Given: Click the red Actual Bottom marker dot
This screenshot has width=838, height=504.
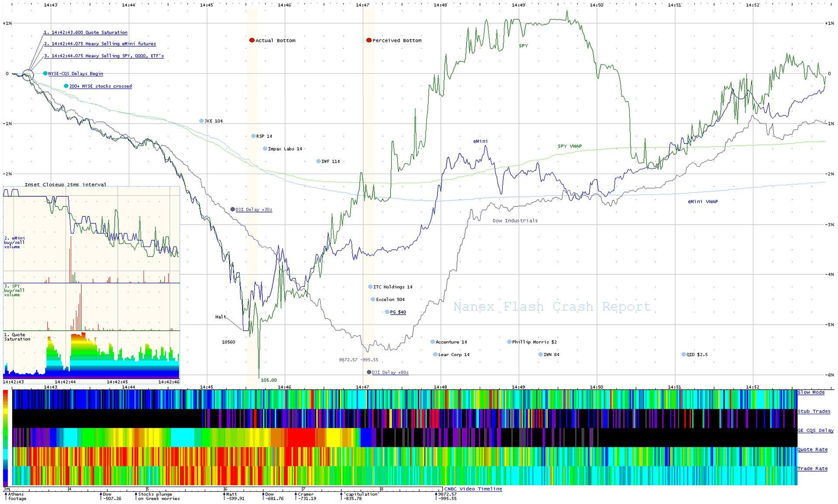Looking at the screenshot, I should pos(251,40).
